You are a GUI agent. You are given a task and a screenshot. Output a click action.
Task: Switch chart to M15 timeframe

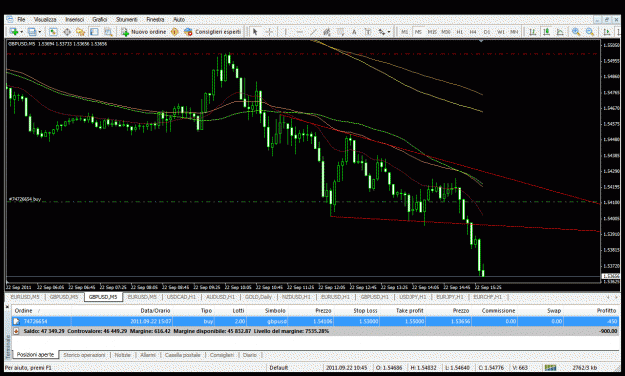pos(432,31)
